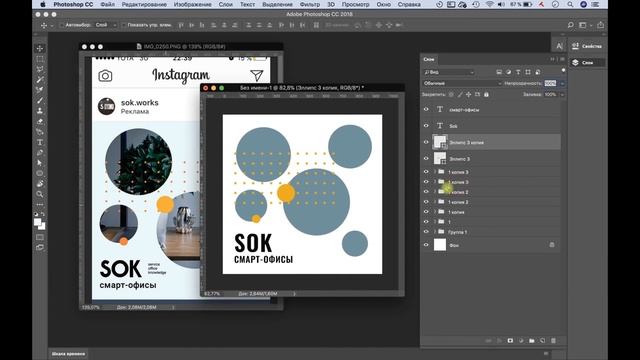This screenshot has width=640, height=360.
Task: Select the Path Selection arrow tool
Action: pyautogui.click(x=40, y=163)
